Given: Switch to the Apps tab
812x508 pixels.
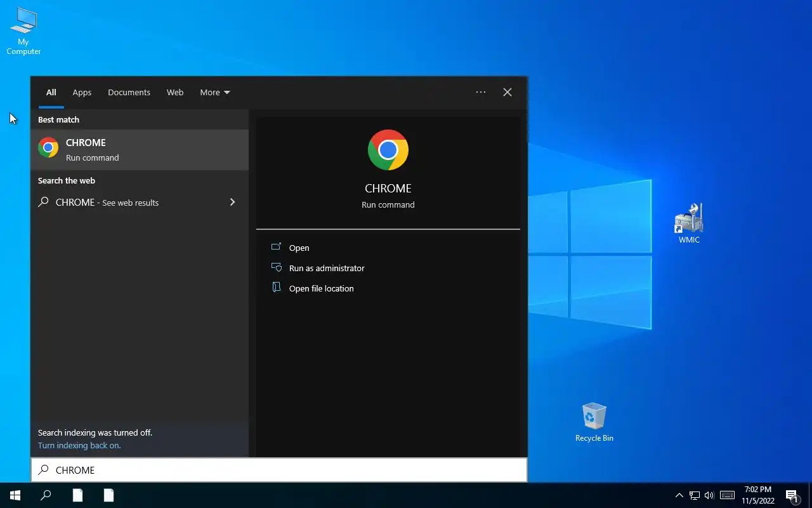Looking at the screenshot, I should coord(82,92).
